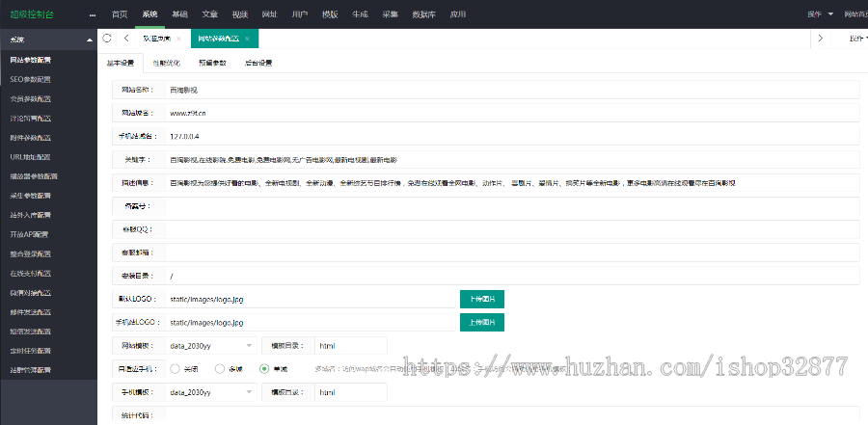Click upload image button for 手机站LOGO
The height and width of the screenshot is (425, 868).
pos(482,322)
